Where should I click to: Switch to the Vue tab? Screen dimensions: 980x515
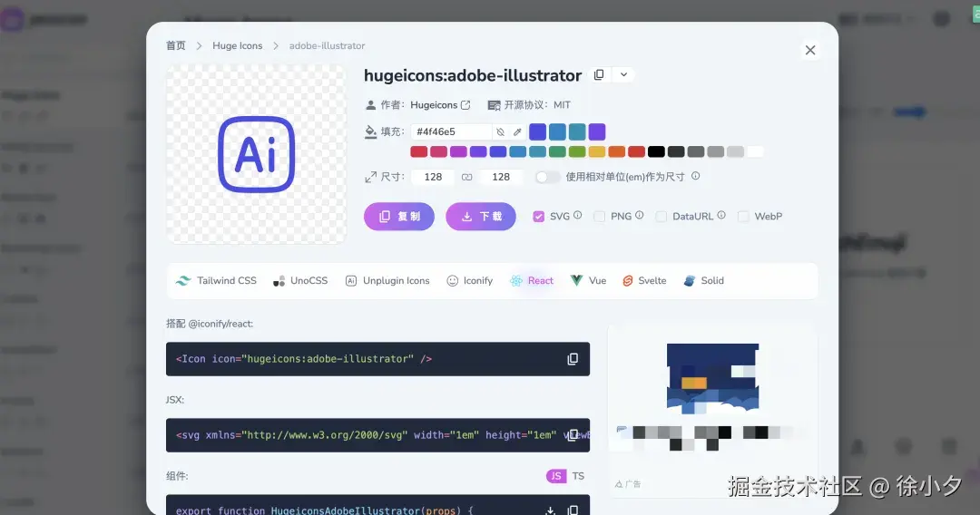[x=589, y=281]
